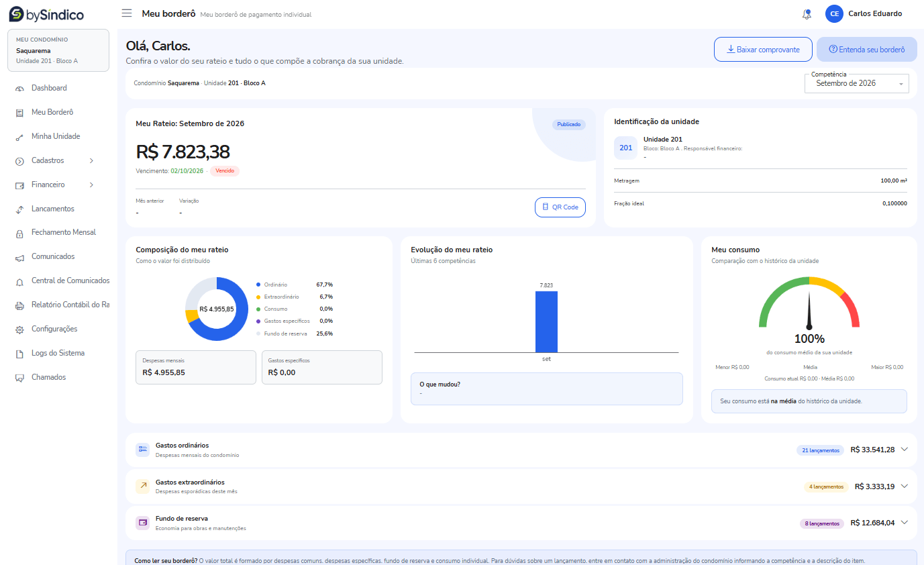Click the Dashboard sidebar icon
This screenshot has height=565, width=924.
pyautogui.click(x=19, y=89)
